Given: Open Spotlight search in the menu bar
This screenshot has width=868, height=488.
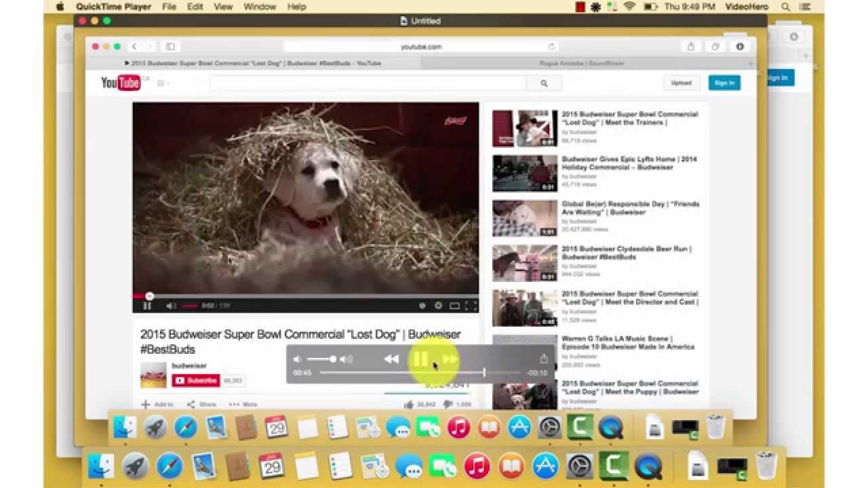Looking at the screenshot, I should [x=786, y=7].
